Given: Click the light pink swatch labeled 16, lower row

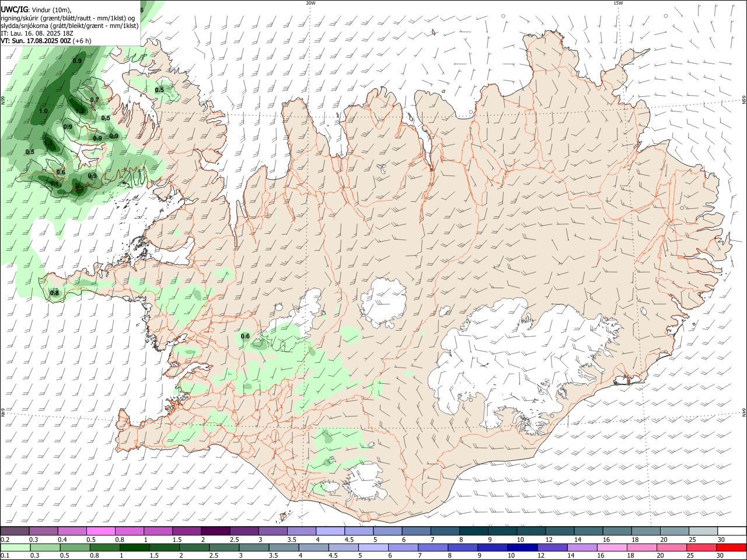Looking at the screenshot, I should click(612, 547).
